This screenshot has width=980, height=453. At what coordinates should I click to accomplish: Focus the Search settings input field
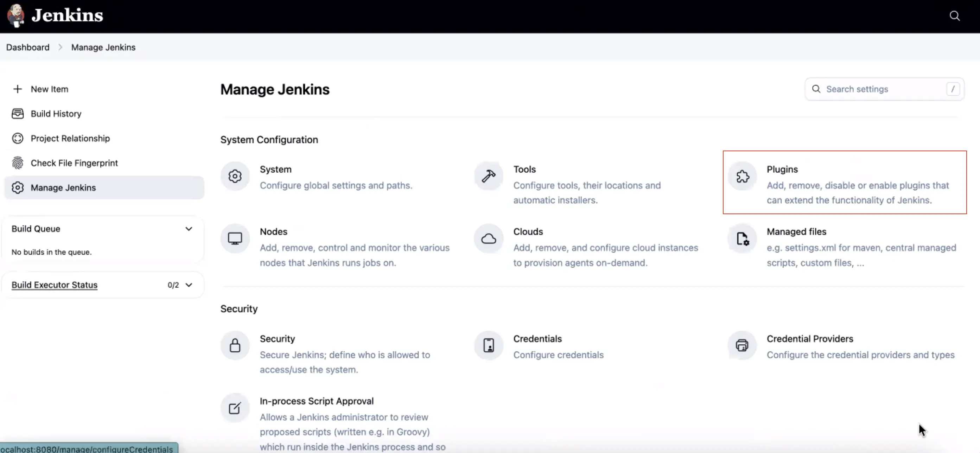(x=884, y=89)
